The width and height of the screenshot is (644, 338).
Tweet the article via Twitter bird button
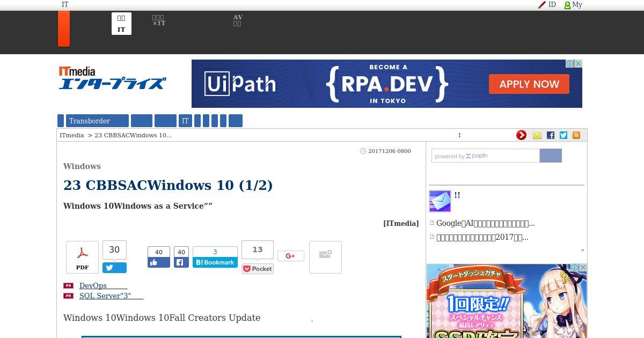[115, 268]
